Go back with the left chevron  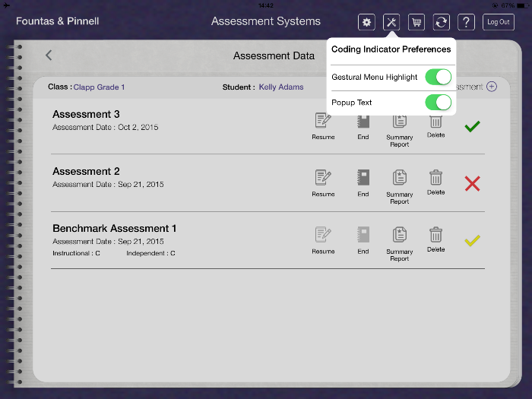[49, 55]
